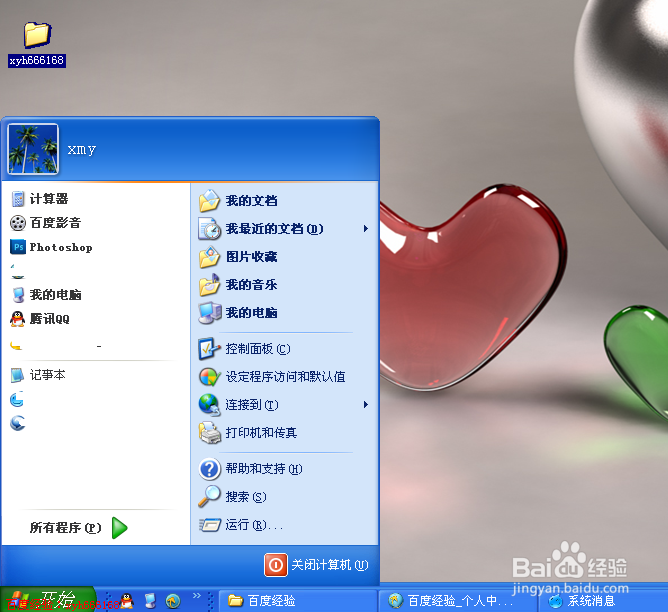Viewport: 668px width, 612px height.
Task: Expand the 我最近的文档 submenu arrow
Action: click(366, 229)
